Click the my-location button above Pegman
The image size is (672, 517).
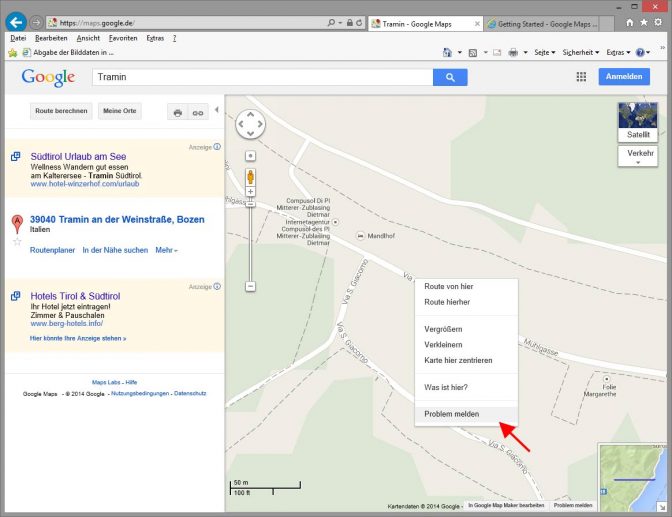(250, 156)
